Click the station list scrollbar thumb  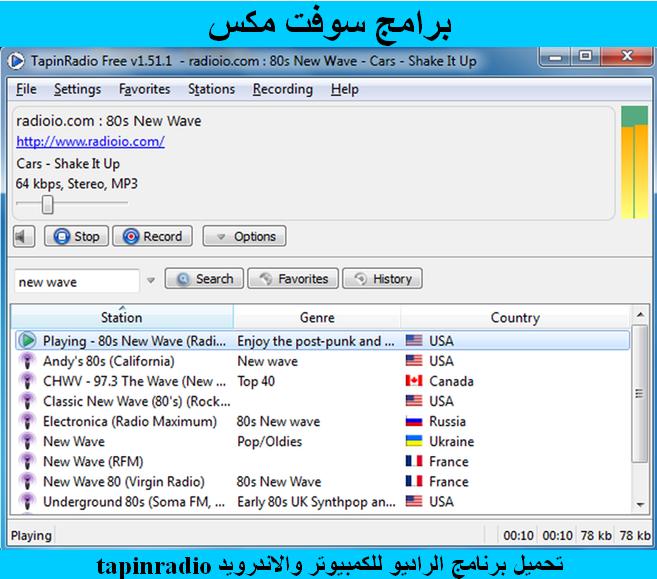pos(639,393)
